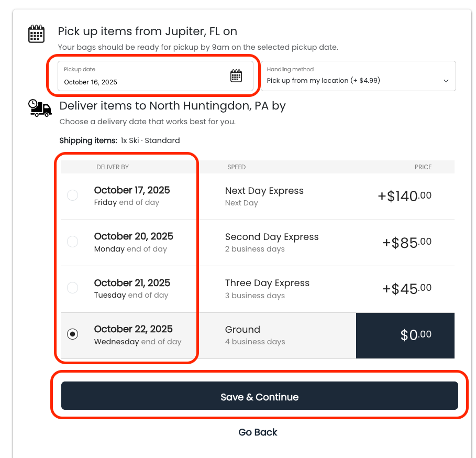Click the Handling method chevron arrow
The image size is (476, 458).
(x=446, y=81)
